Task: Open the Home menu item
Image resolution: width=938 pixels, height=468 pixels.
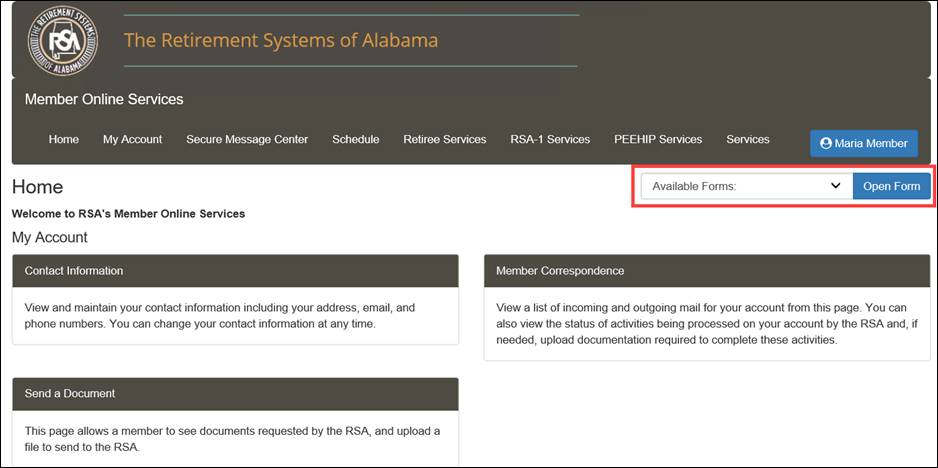Action: coord(63,139)
